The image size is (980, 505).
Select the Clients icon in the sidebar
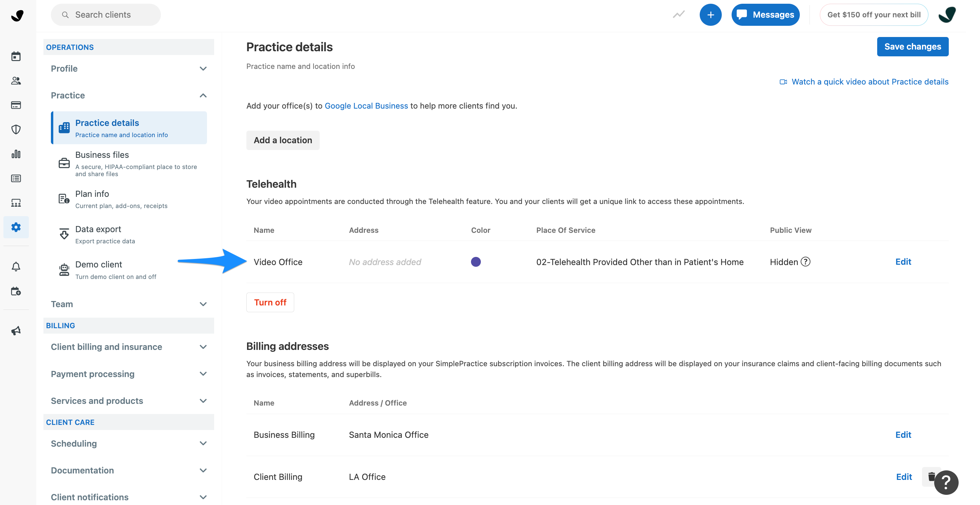click(x=16, y=80)
